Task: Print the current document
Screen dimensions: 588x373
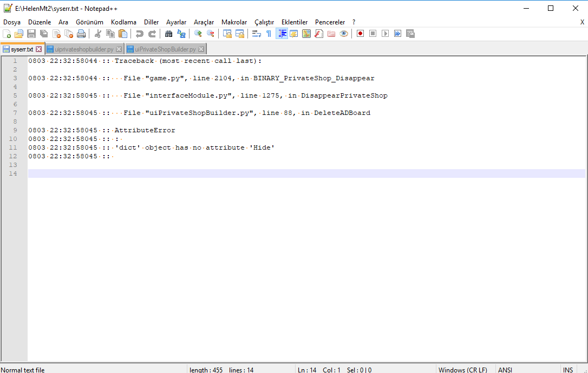Action: pos(81,34)
